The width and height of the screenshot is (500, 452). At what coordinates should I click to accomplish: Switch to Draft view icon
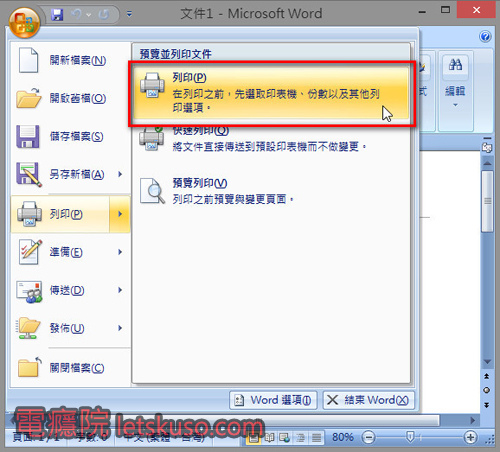pos(316,437)
